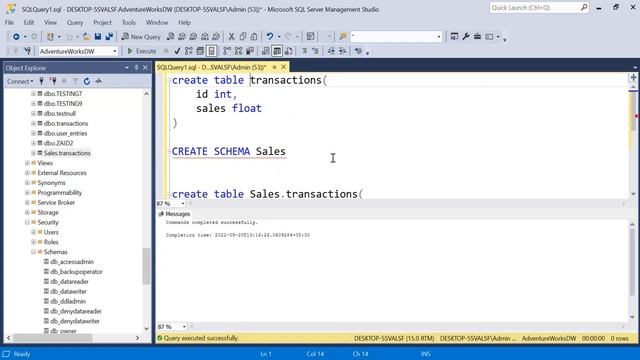
Task: Expand the Users folder
Action: coord(33,232)
